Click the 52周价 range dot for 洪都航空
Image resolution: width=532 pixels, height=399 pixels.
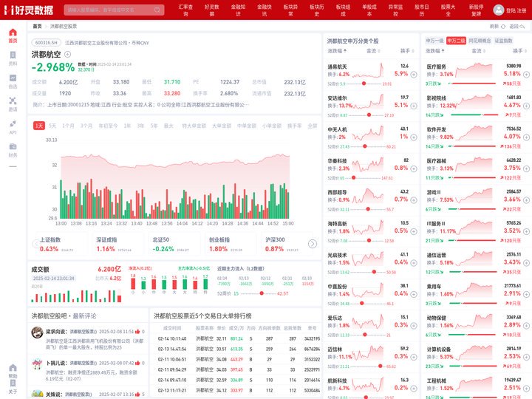coord(262,293)
